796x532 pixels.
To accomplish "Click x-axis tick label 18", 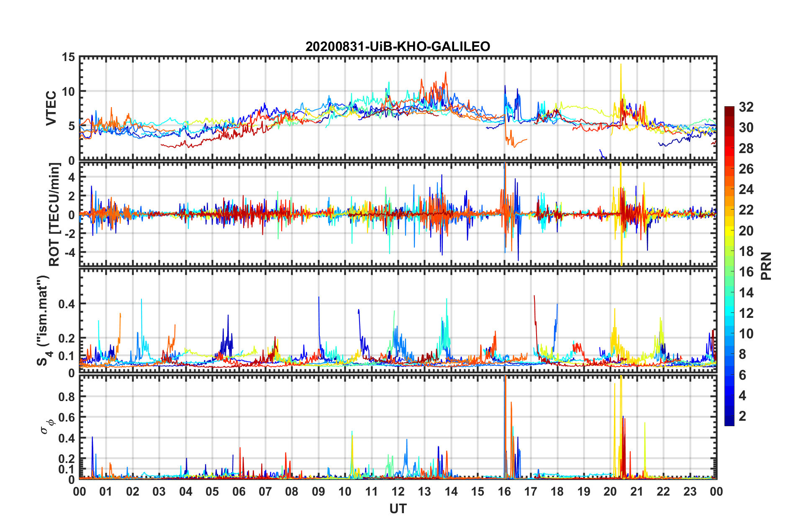I will (557, 491).
